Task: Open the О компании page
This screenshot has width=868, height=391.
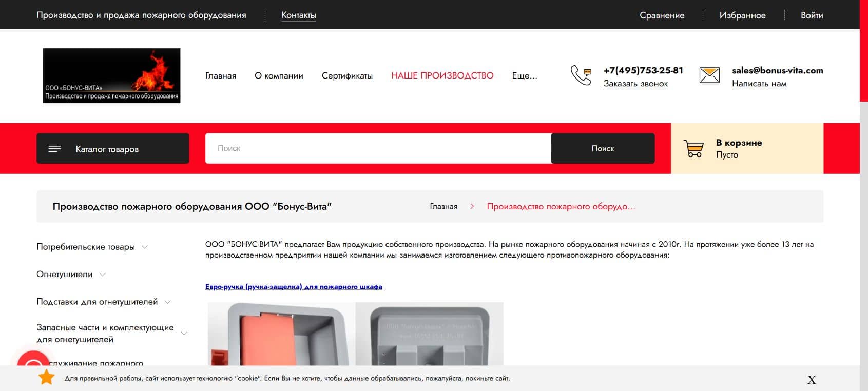Action: pyautogui.click(x=279, y=75)
